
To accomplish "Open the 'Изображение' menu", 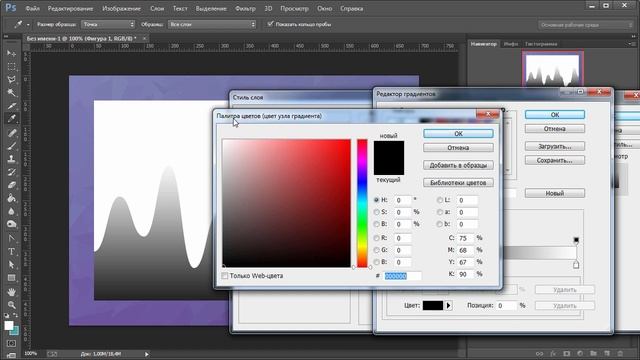I will pyautogui.click(x=121, y=8).
